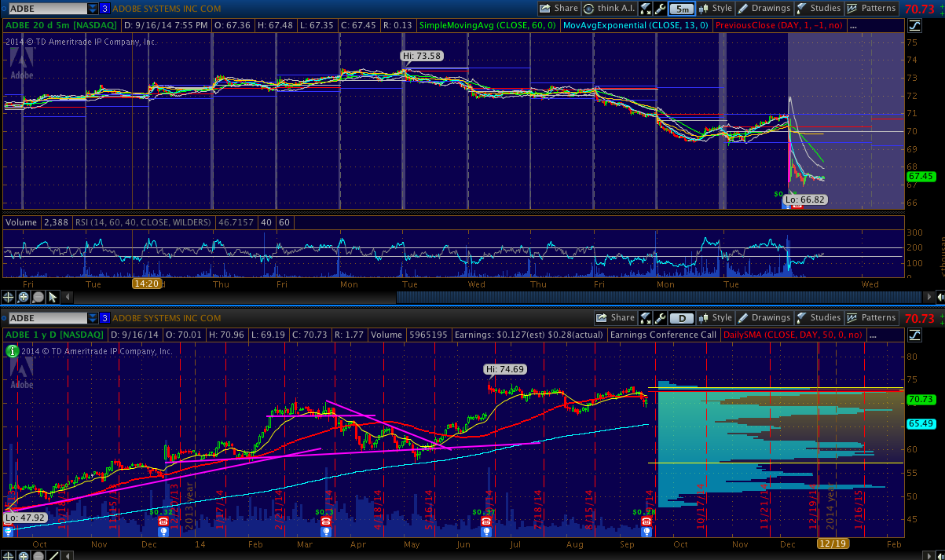Open the upper ADBE symbol dropdown arrow

pyautogui.click(x=93, y=9)
